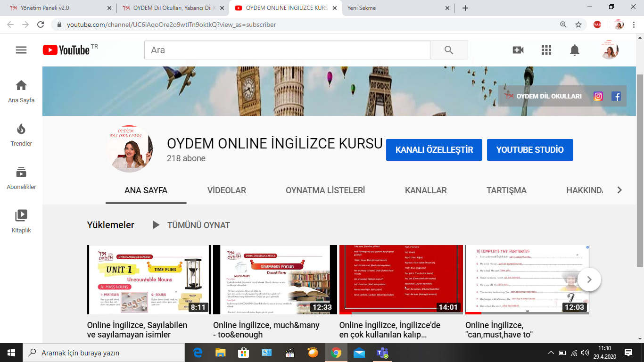Screen dimensions: 644x362
Task: Open the account avatar menu
Action: click(610, 50)
